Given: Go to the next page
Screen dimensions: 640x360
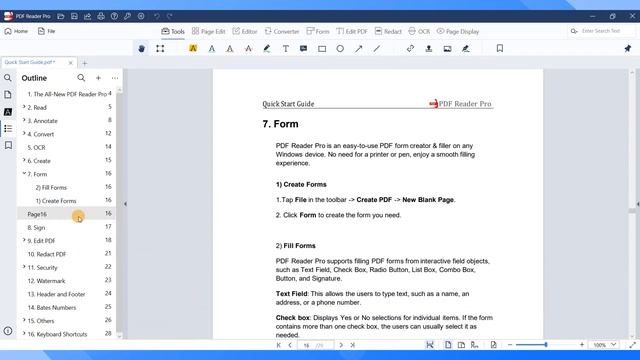Looking at the screenshot, I should click(x=341, y=345).
